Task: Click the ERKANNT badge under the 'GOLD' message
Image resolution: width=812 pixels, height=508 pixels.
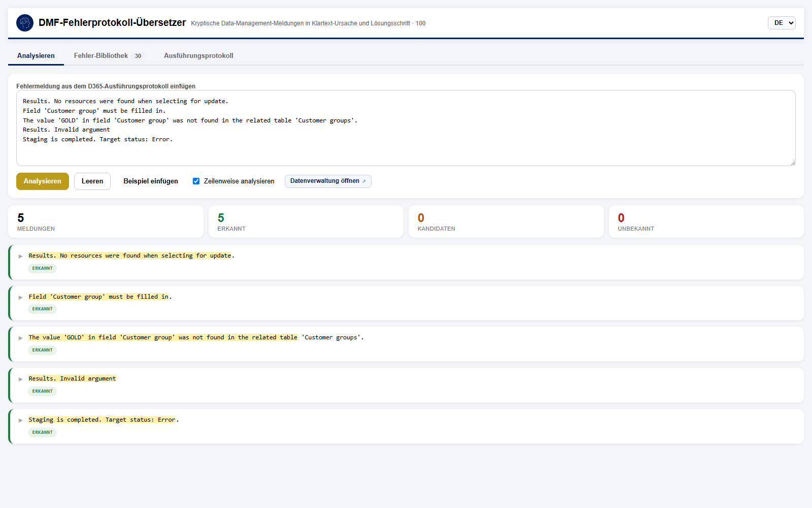Action: tap(43, 350)
